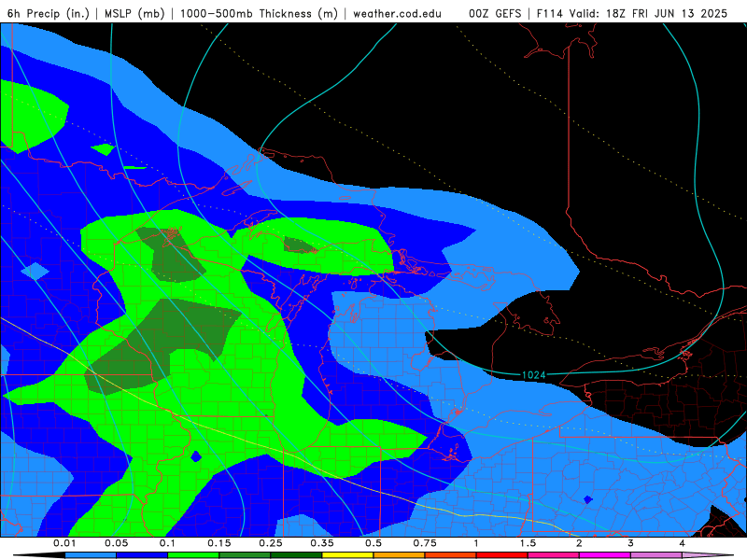Click the 'MSLP (mb)' header label
The image size is (747, 560).
[134, 13]
